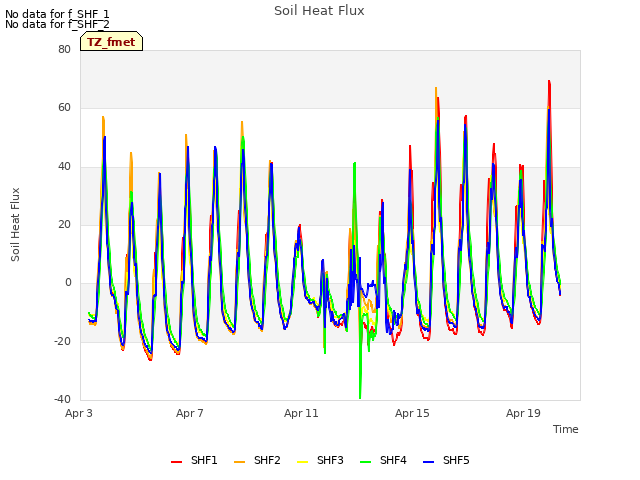Click the 20 y-axis tick label
The height and width of the screenshot is (480, 640).
tap(64, 224)
